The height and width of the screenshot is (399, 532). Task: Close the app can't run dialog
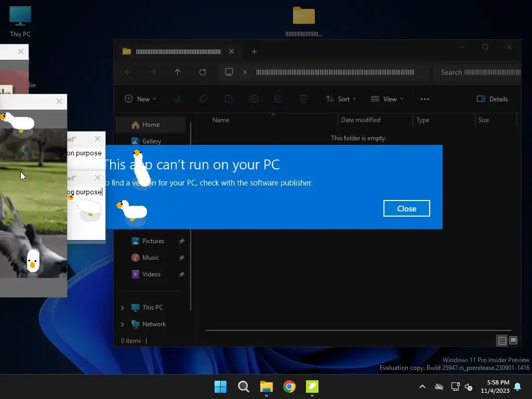(406, 208)
